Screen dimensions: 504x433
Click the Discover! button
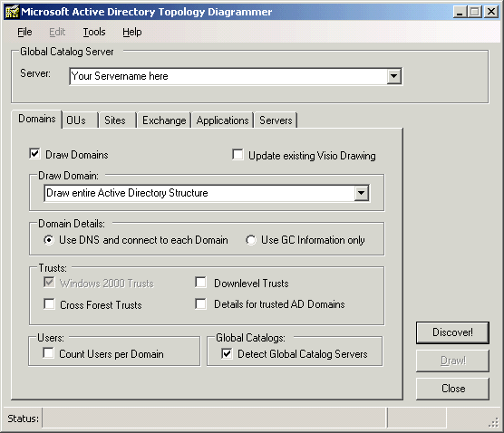(452, 332)
